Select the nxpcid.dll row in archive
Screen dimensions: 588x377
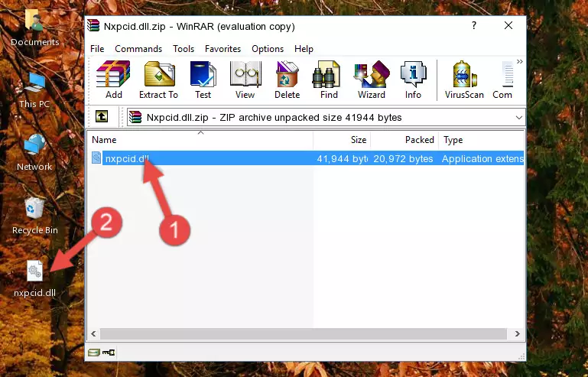[306, 158]
